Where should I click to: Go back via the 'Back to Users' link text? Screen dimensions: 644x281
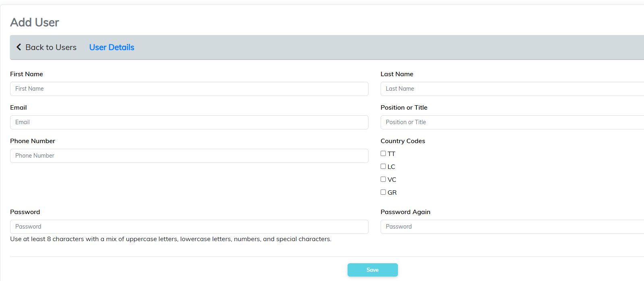[51, 48]
